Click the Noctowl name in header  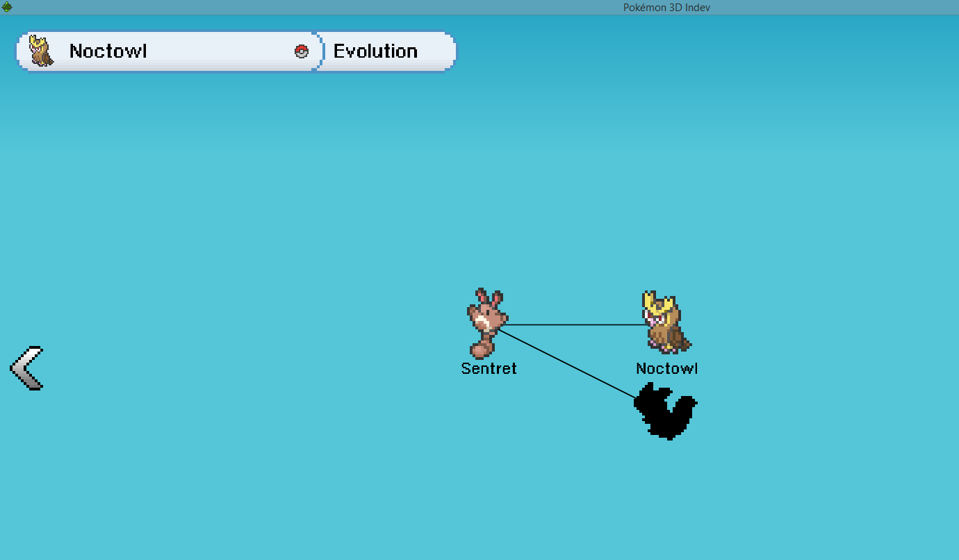point(108,51)
